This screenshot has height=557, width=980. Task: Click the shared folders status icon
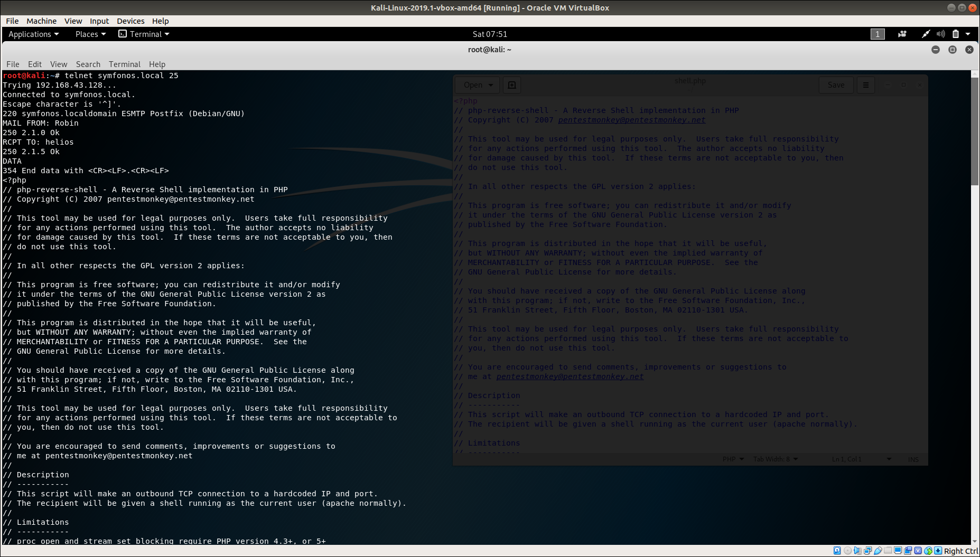pyautogui.click(x=888, y=551)
